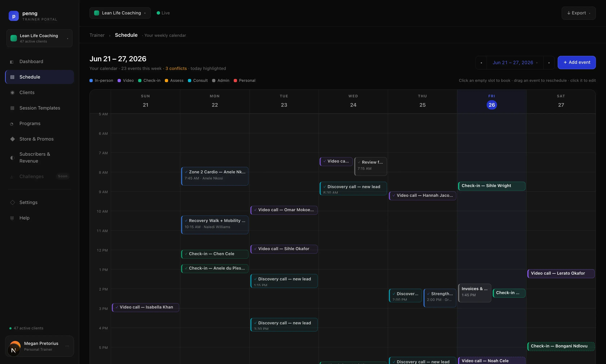Select the In-person legend color dot
The image size is (606, 364).
[91, 80]
